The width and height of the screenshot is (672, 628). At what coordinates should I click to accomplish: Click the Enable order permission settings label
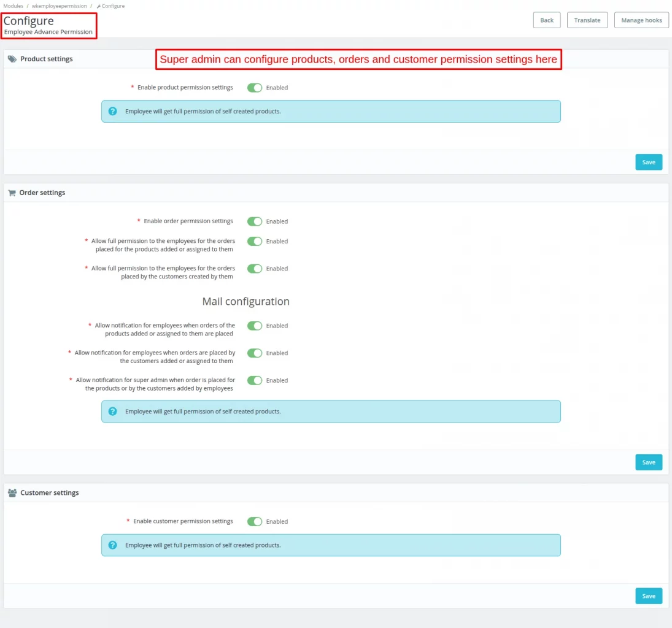(x=188, y=221)
